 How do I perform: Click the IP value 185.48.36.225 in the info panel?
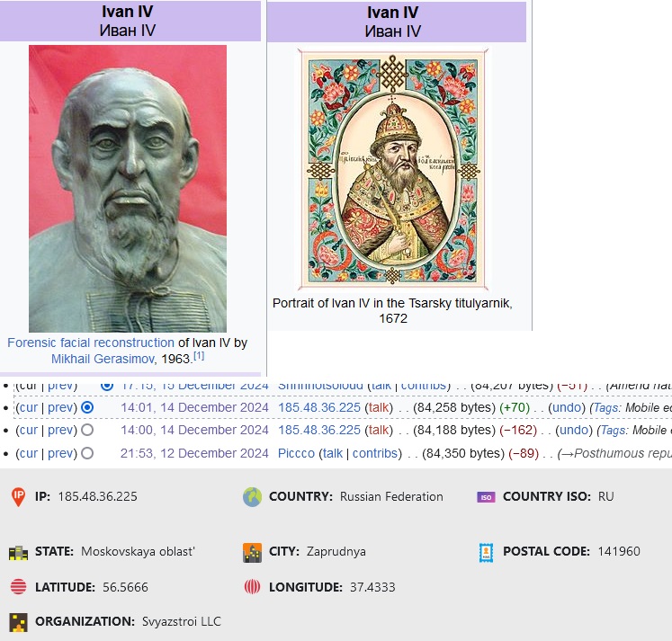click(x=98, y=496)
